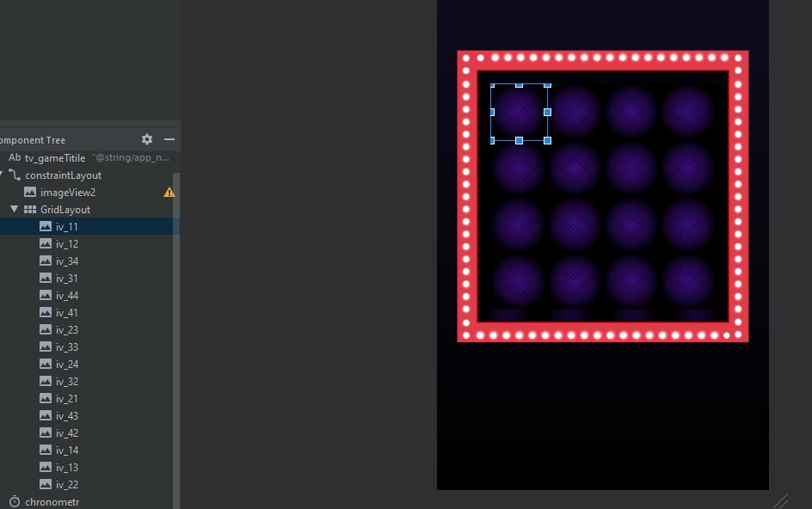
Task: Click the third purple circle in the third row
Action: click(631, 224)
